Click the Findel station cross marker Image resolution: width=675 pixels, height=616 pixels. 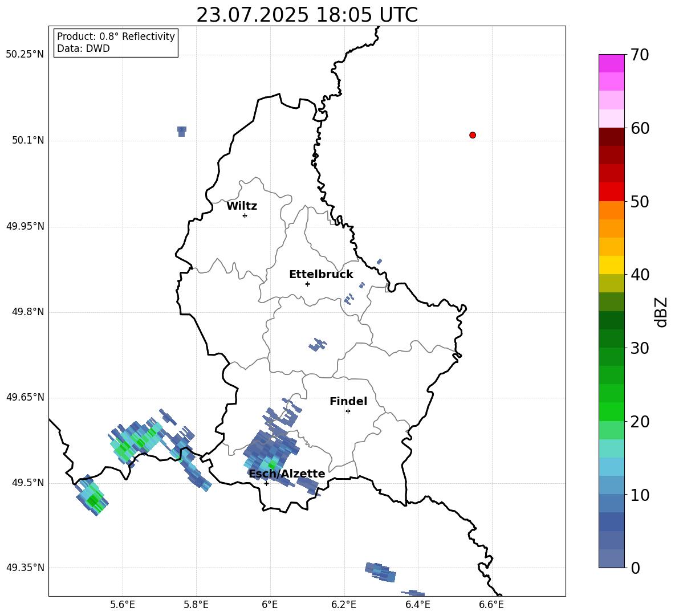[348, 411]
